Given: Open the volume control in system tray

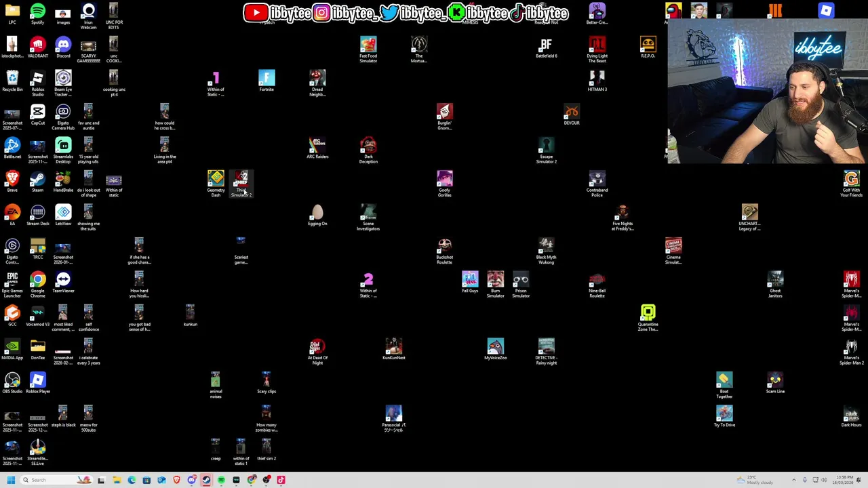Looking at the screenshot, I should pyautogui.click(x=825, y=480).
